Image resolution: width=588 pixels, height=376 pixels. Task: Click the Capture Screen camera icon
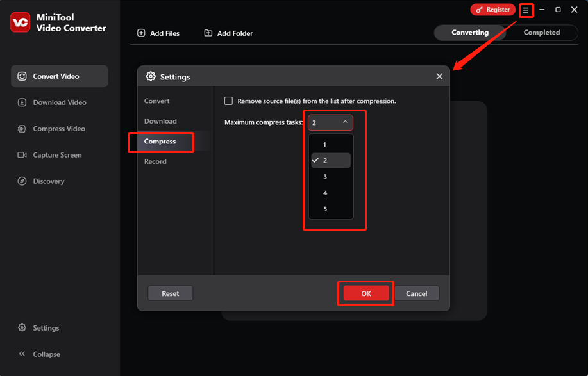(22, 155)
